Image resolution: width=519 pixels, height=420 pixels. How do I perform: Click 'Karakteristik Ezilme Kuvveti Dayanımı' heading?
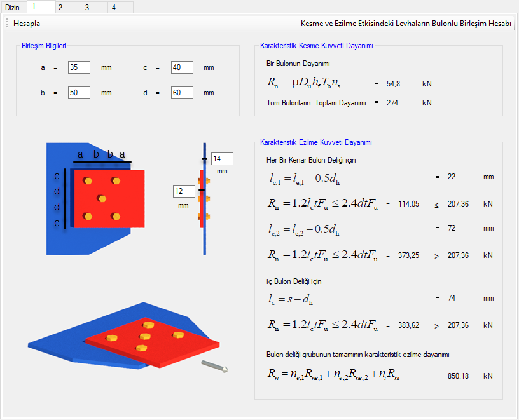click(x=315, y=142)
